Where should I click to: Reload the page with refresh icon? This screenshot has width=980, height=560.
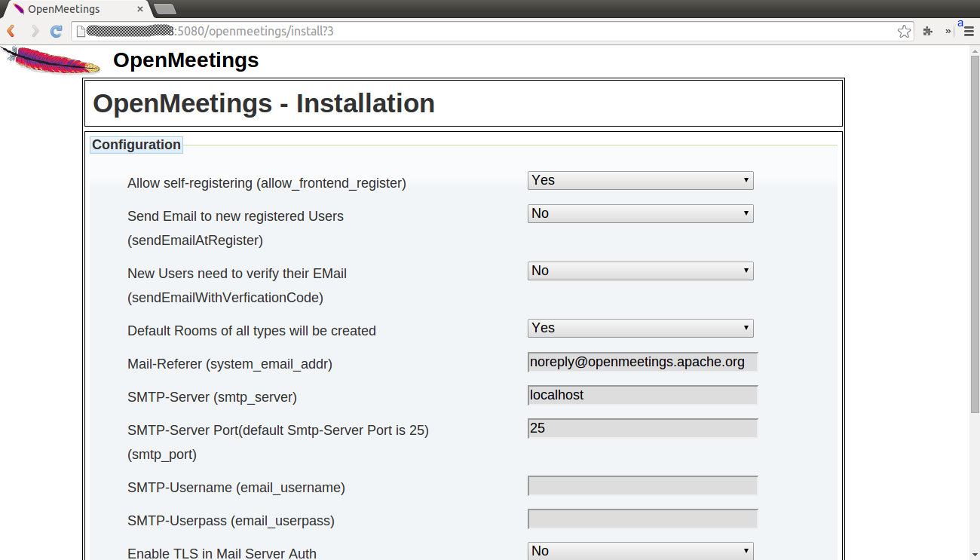tap(56, 31)
